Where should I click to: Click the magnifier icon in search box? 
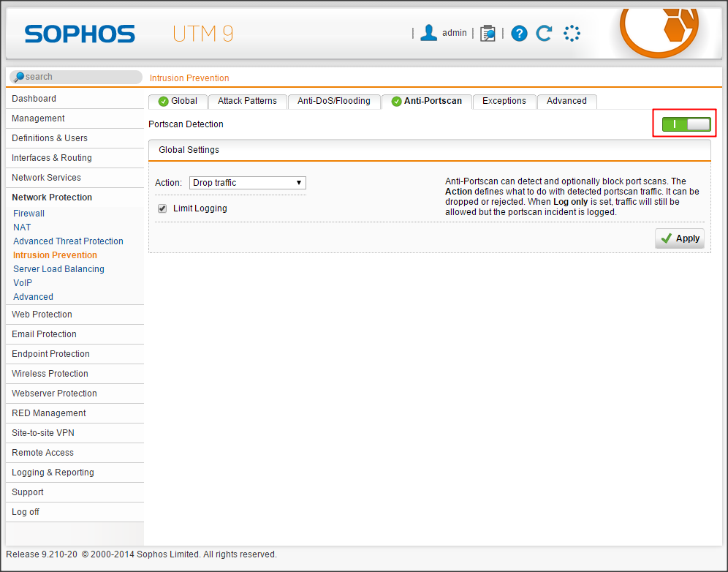19,77
